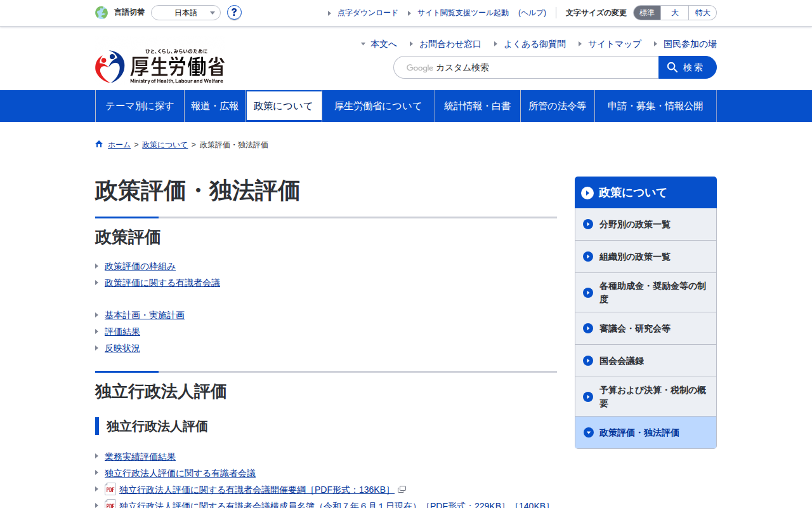This screenshot has height=508, width=812.
Task: Click the 政策について breadcrumb link
Action: tap(165, 145)
